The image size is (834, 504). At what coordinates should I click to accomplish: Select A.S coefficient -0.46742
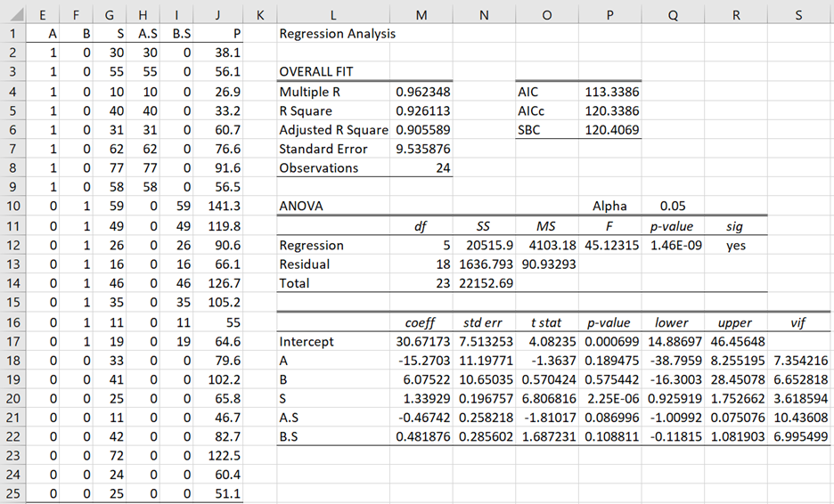[421, 418]
